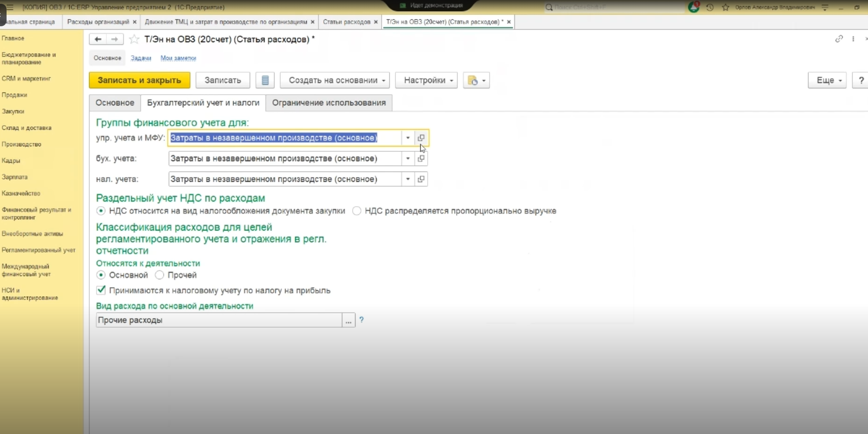Image resolution: width=868 pixels, height=434 pixels.
Task: Close the Статьи расходов tab
Action: click(x=376, y=22)
